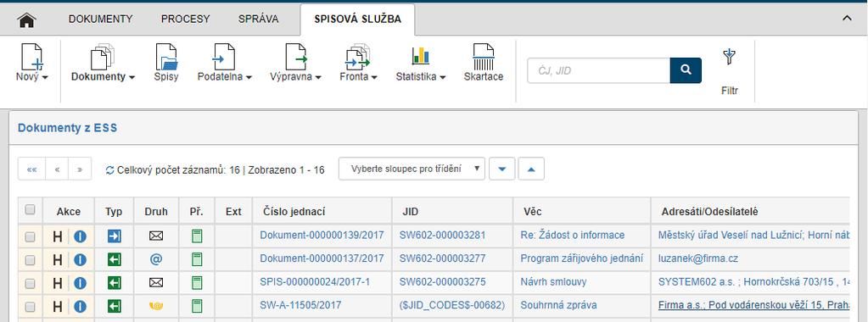Image resolution: width=868 pixels, height=322 pixels.
Task: Click the ČJ, JID search field
Action: 598,70
